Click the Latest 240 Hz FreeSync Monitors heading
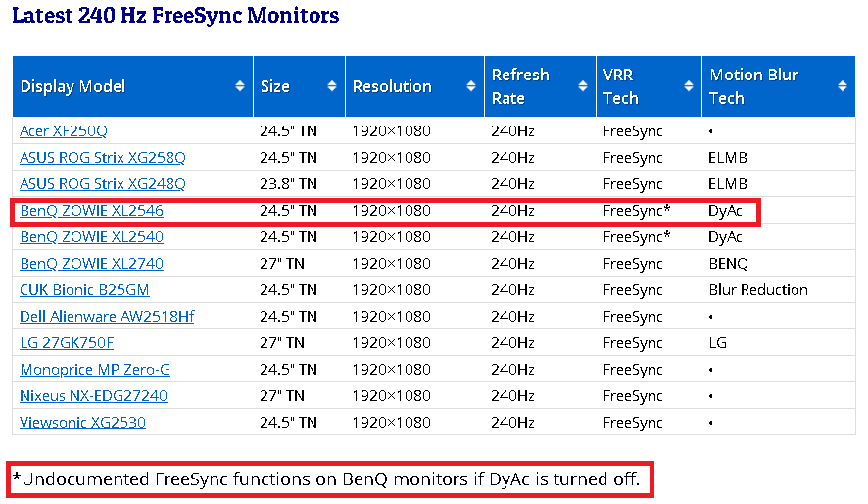This screenshot has width=868, height=504. click(175, 16)
